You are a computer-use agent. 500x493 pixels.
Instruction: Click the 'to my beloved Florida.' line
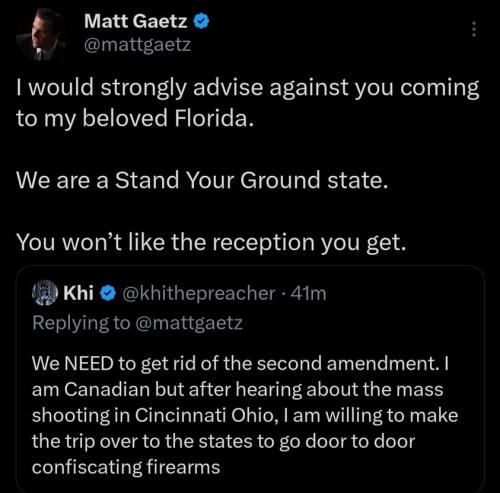coord(135,119)
